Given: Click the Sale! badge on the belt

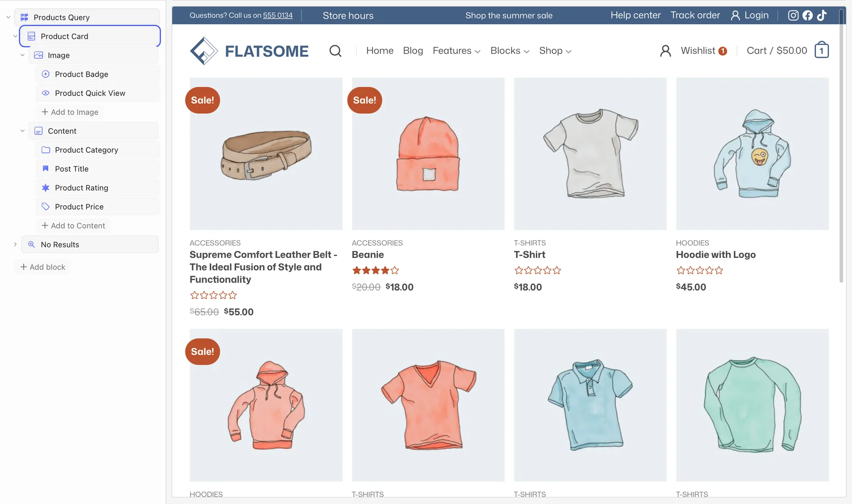Looking at the screenshot, I should click(203, 100).
